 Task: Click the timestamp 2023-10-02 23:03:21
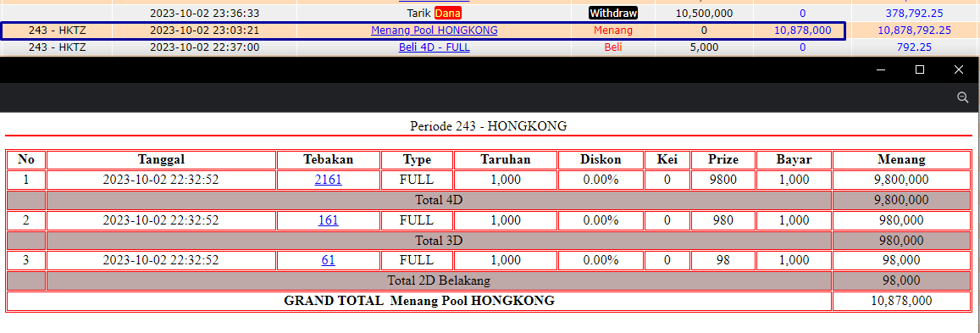tap(204, 30)
